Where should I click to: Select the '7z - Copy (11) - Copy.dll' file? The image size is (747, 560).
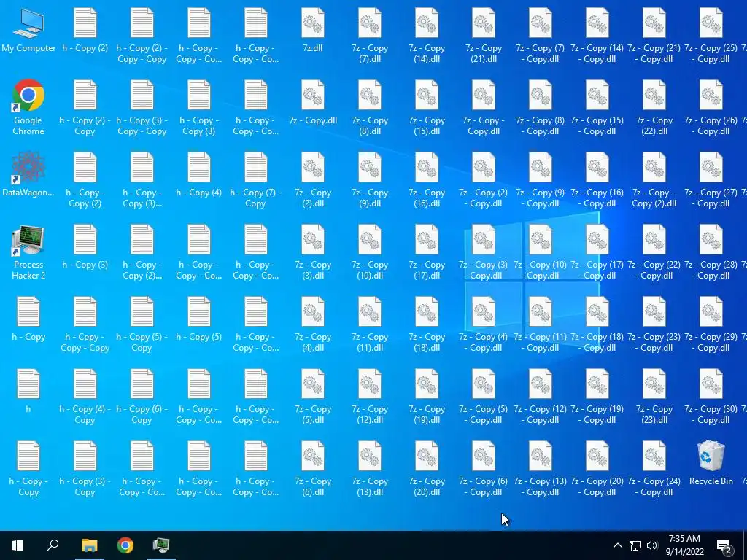coord(541,324)
